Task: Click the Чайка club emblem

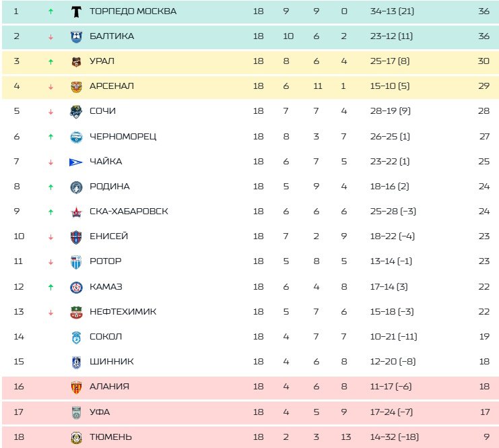Action: click(76, 162)
